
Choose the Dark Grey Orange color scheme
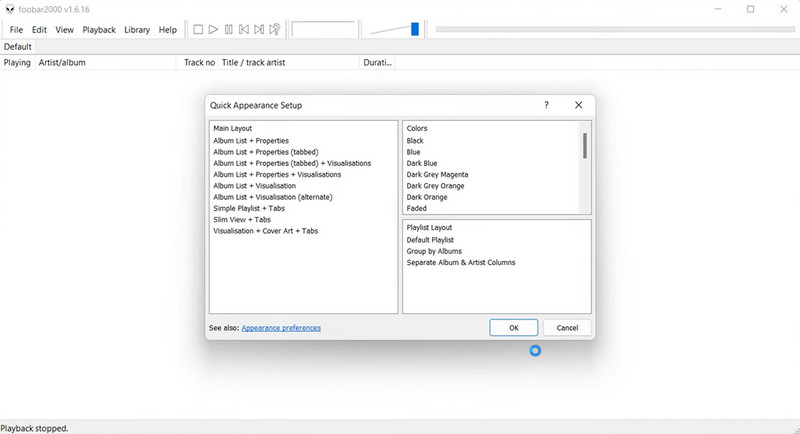coord(435,186)
